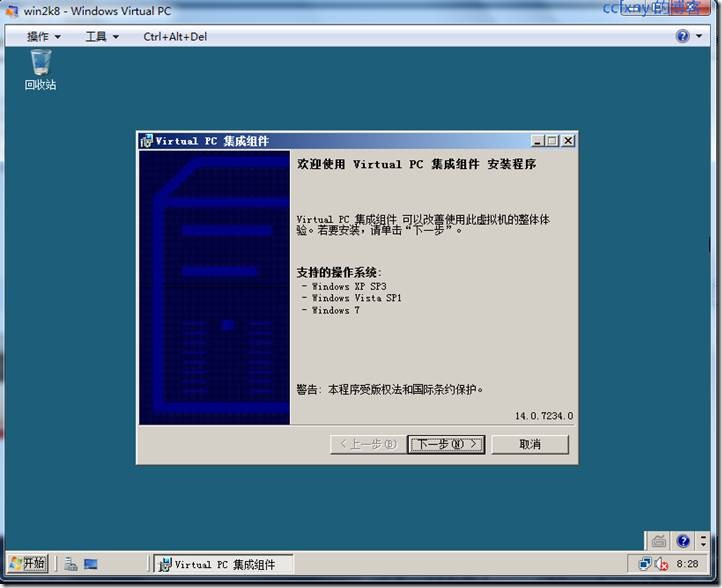Close the Virtual PC 集成组件 dialog
The width and height of the screenshot is (722, 588).
pyautogui.click(x=568, y=140)
